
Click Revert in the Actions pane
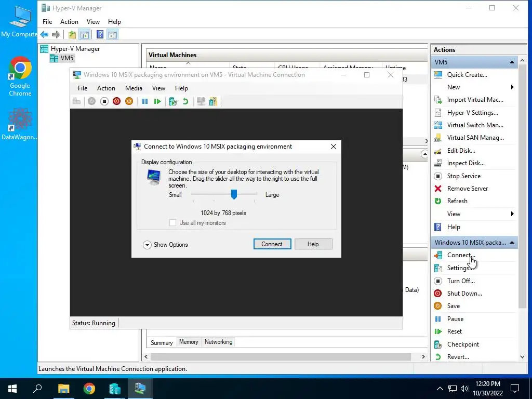pos(458,357)
